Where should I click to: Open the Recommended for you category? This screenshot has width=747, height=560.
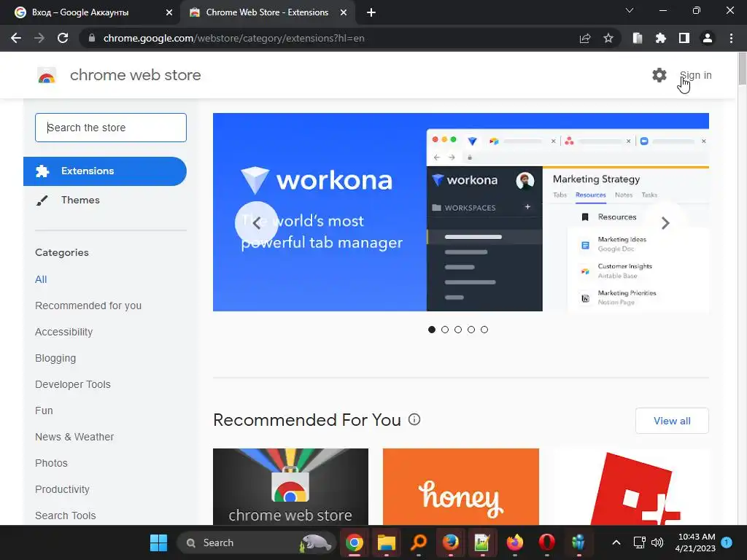88,306
